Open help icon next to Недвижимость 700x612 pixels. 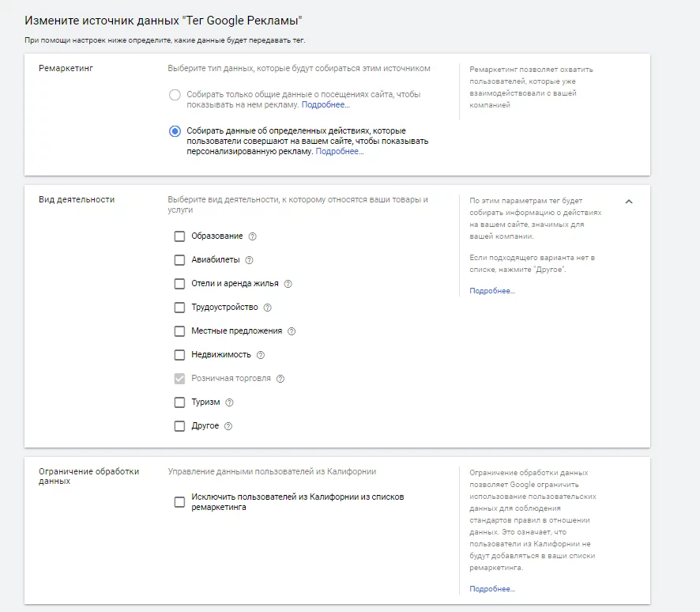tap(261, 355)
